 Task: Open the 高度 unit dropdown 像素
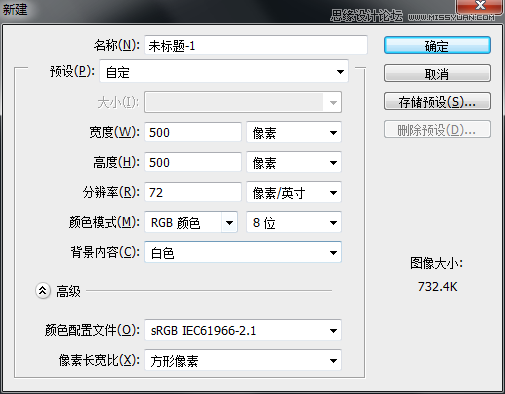294,162
